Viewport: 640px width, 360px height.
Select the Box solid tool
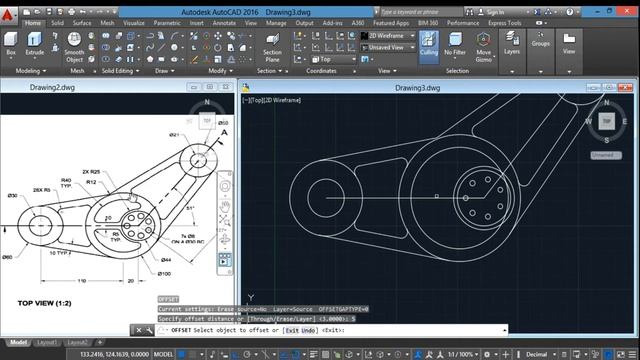pos(11,44)
